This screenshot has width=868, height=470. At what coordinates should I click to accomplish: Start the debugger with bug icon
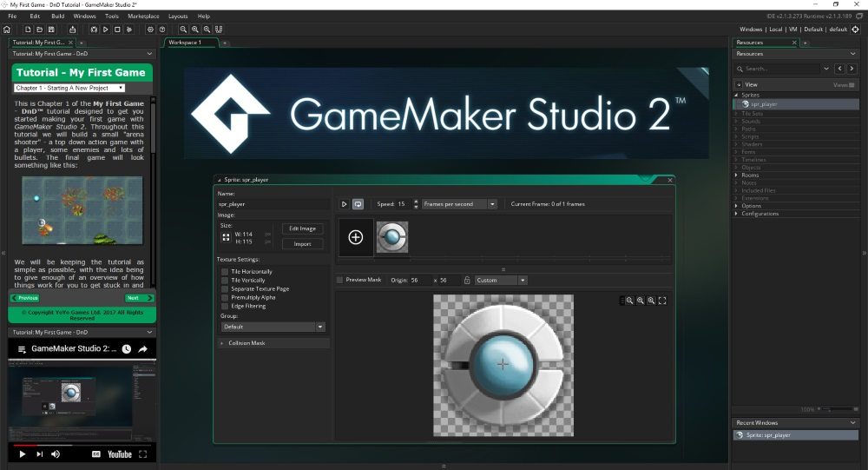94,30
